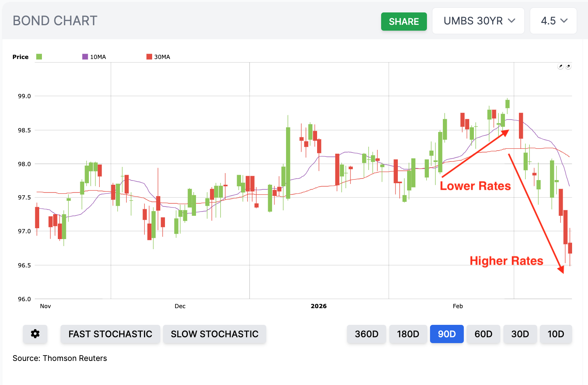The image size is (588, 385).
Task: Click the 98.0 price axis label
Action: (x=24, y=164)
